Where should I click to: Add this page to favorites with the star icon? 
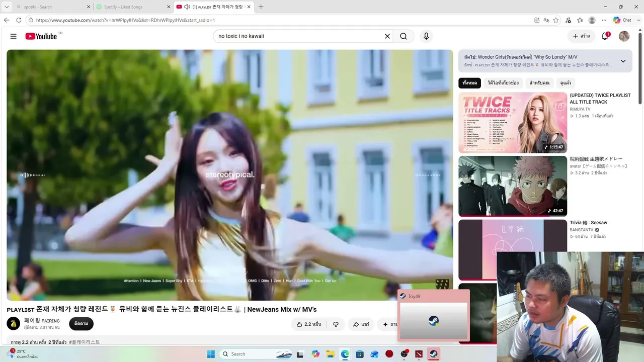[x=556, y=20]
